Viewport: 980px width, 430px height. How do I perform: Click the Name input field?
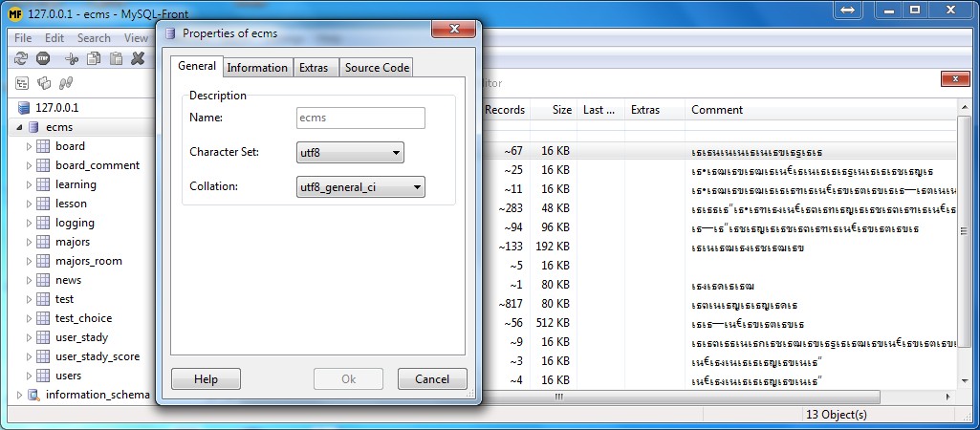pyautogui.click(x=360, y=118)
